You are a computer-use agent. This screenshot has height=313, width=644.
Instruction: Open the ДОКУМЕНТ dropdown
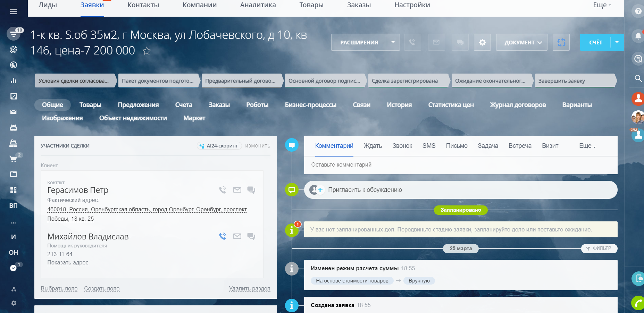[522, 42]
